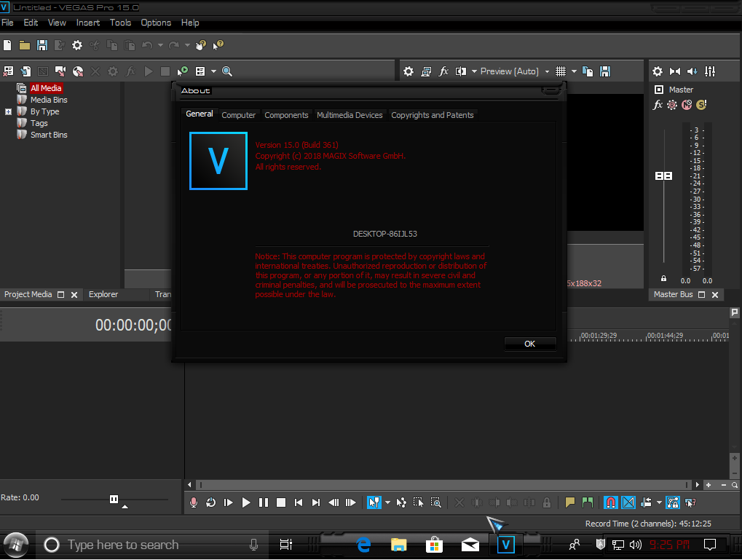Open mixer faders icon in Master Bus
The height and width of the screenshot is (560, 742).
(x=710, y=71)
